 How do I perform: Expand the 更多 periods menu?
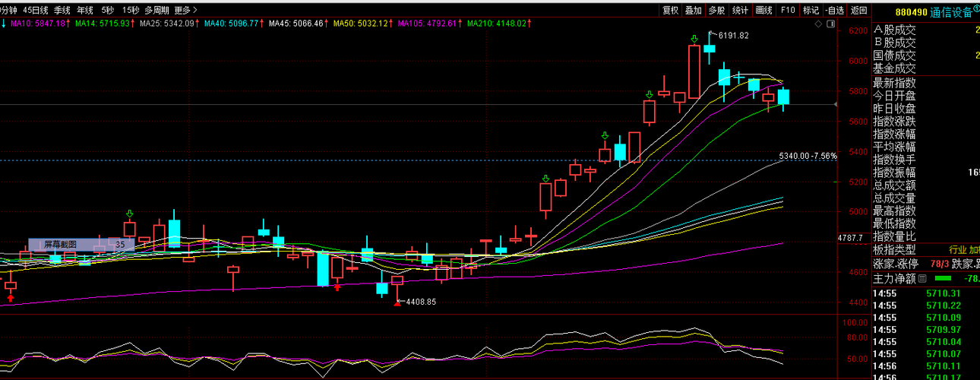[x=186, y=10]
